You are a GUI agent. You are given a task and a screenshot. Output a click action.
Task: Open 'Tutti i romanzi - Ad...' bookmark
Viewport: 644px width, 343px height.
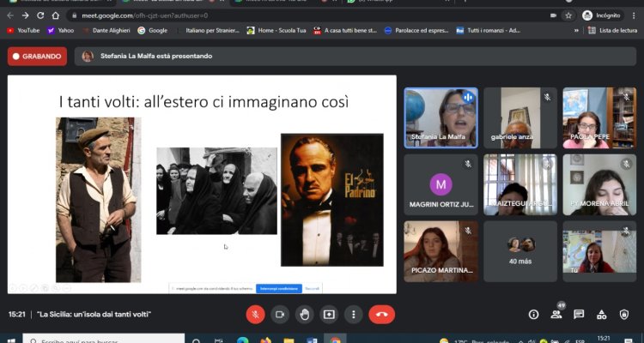tap(489, 30)
